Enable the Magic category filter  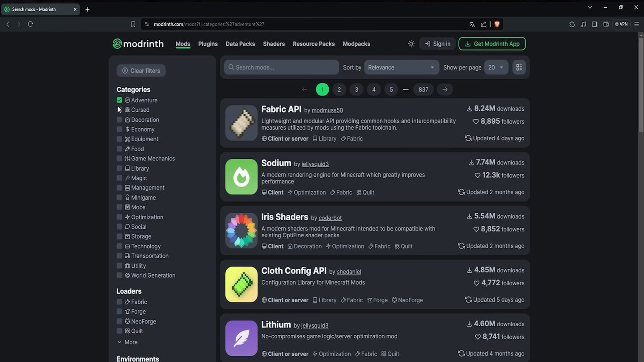(x=119, y=178)
